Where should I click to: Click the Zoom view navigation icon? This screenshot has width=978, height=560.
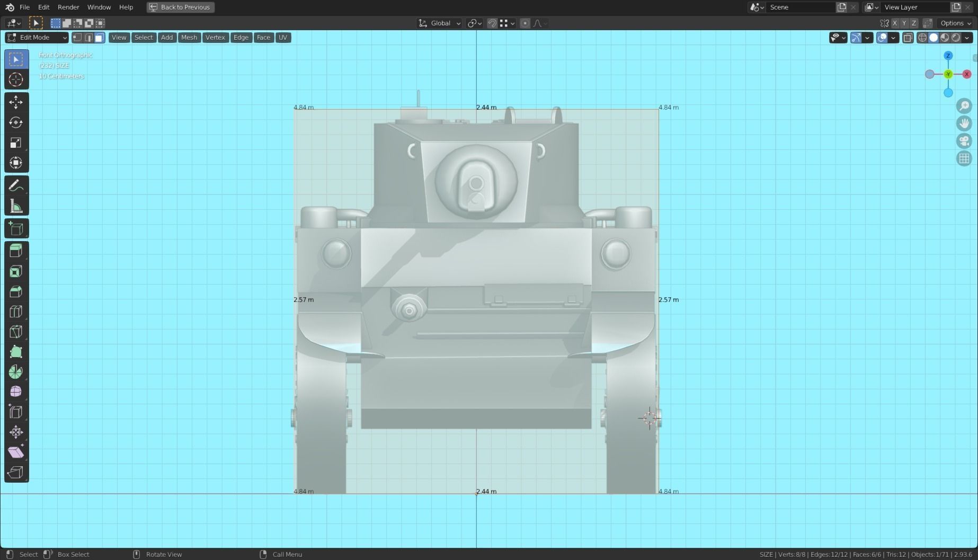pyautogui.click(x=964, y=106)
